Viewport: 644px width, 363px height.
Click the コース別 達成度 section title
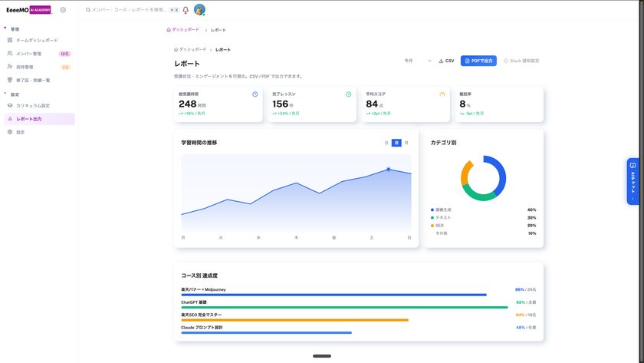coord(199,276)
